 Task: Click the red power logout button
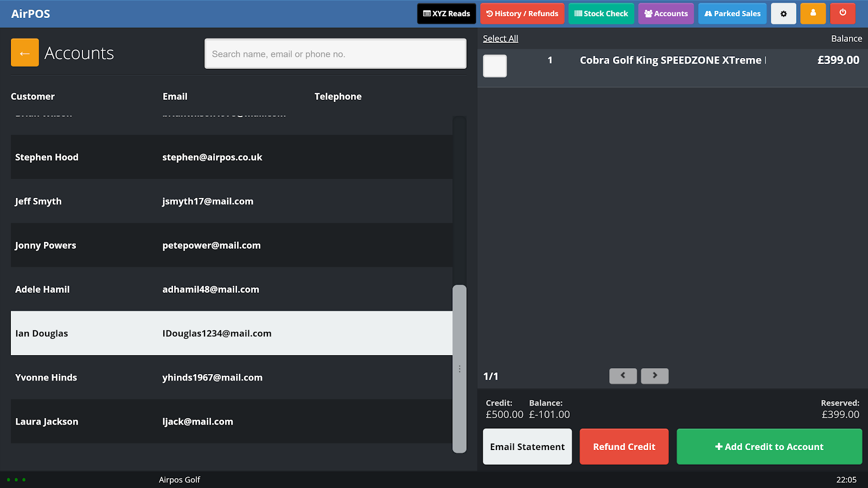pos(843,14)
